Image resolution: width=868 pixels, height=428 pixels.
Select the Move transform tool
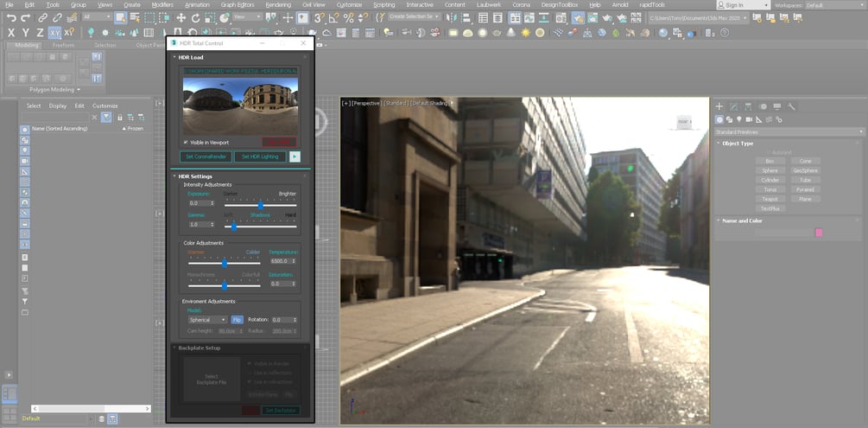pos(182,17)
